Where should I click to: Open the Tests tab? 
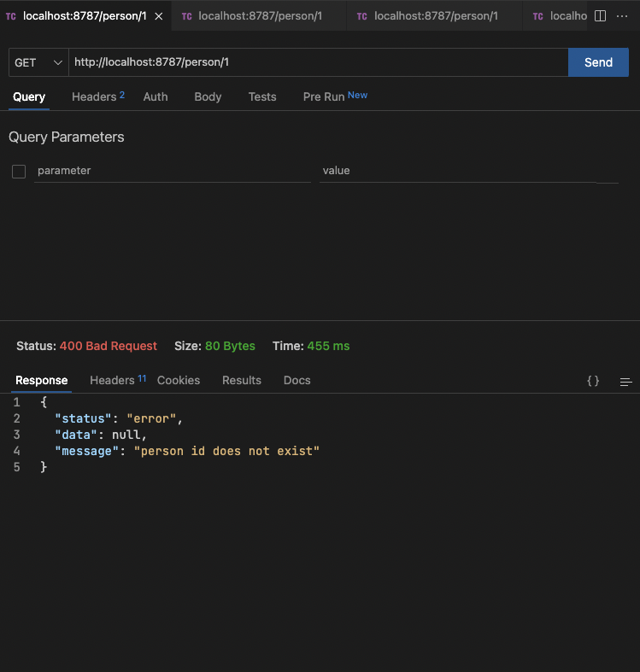click(x=262, y=96)
